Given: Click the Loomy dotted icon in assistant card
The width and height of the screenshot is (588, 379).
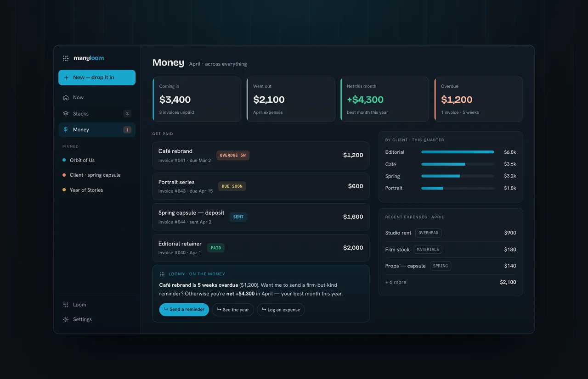Looking at the screenshot, I should point(162,274).
